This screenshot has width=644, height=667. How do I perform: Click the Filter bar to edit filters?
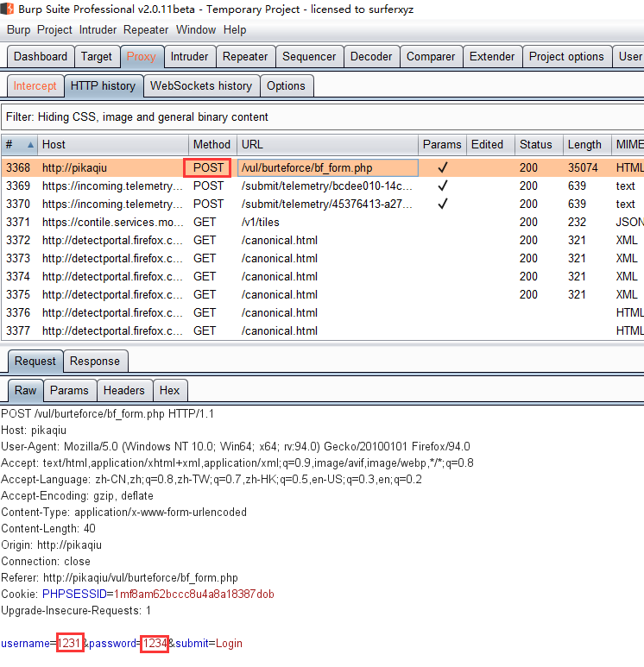pyautogui.click(x=322, y=117)
